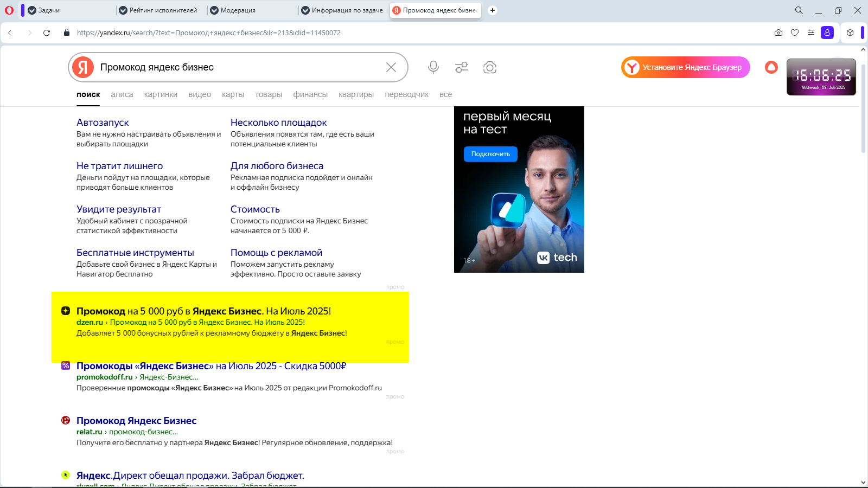The width and height of the screenshot is (868, 488).
Task: Search by image with camera lens icon
Action: tap(490, 67)
